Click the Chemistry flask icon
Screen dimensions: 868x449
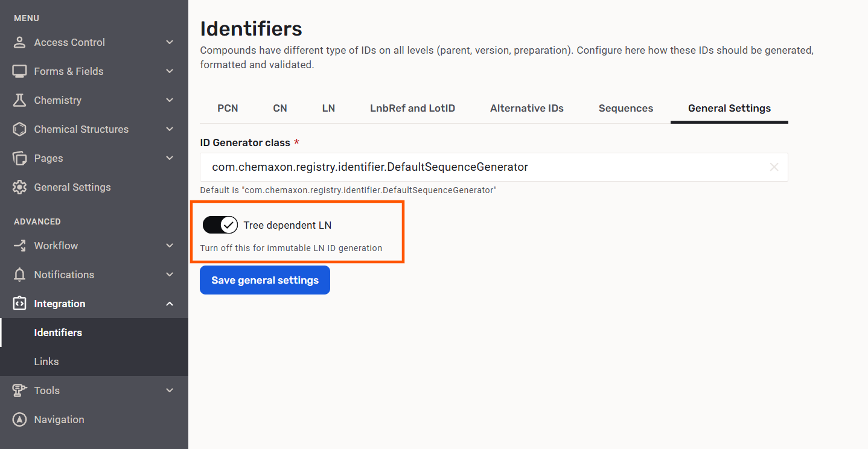(x=20, y=100)
